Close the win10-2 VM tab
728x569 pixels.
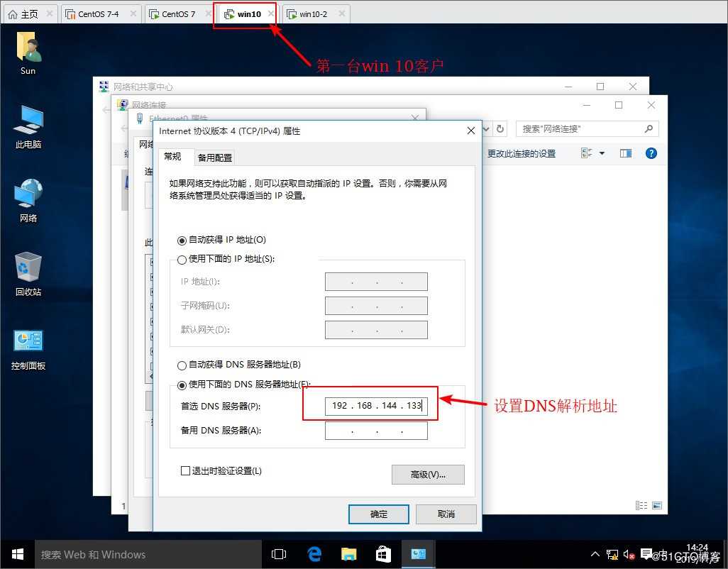click(342, 14)
